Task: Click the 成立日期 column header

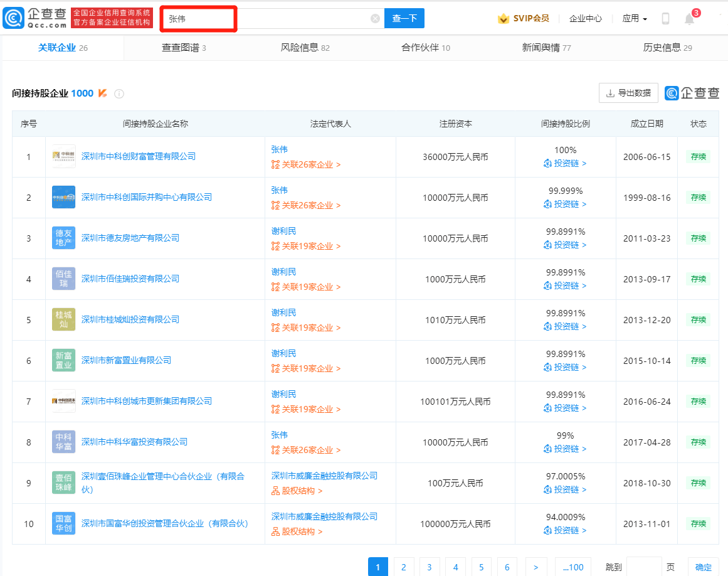Action: click(x=646, y=124)
